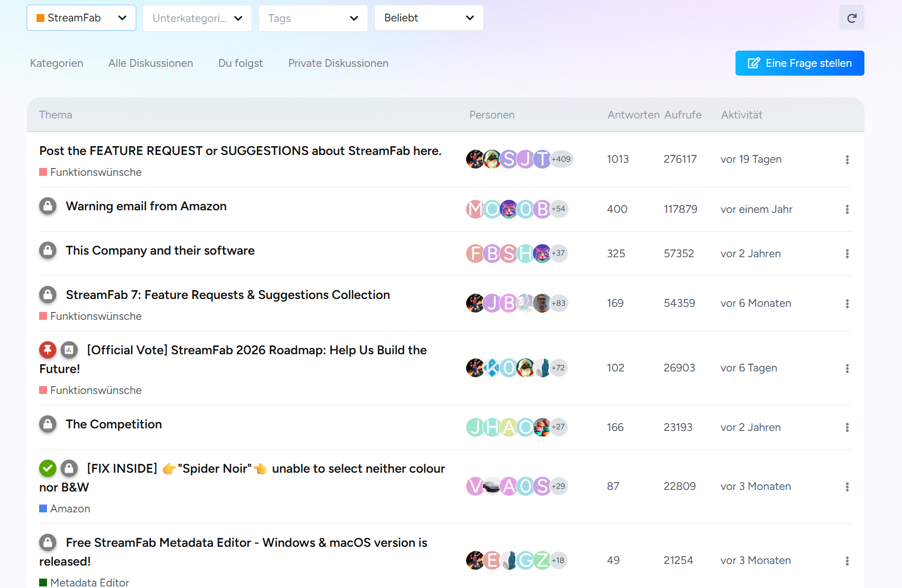Open options menu for The Competition row

point(847,427)
